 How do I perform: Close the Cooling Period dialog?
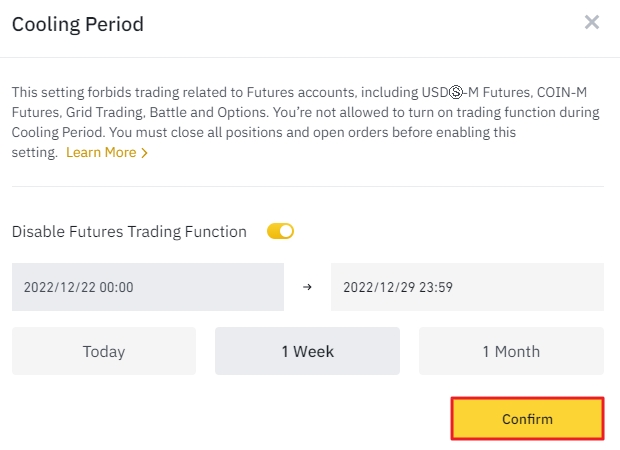coord(592,22)
